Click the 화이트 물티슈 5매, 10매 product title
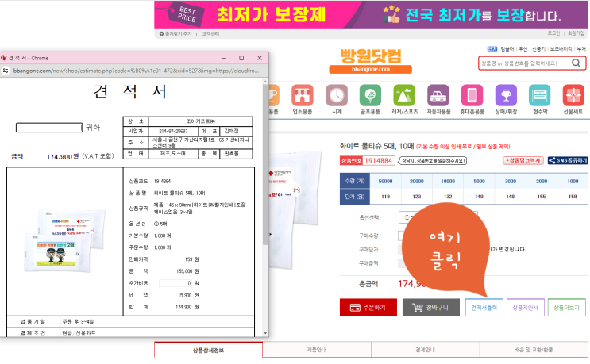 coord(376,146)
